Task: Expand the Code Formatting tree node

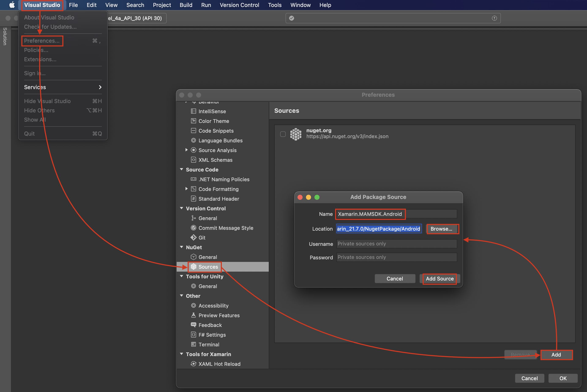Action: pyautogui.click(x=186, y=189)
